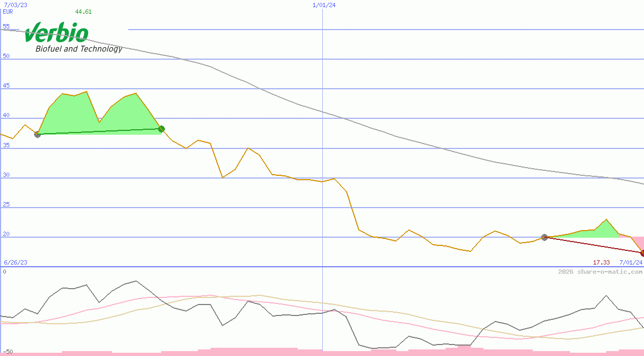Click the -50 label of the indicator panel
This screenshot has height=356, width=644.
[x=8, y=352]
